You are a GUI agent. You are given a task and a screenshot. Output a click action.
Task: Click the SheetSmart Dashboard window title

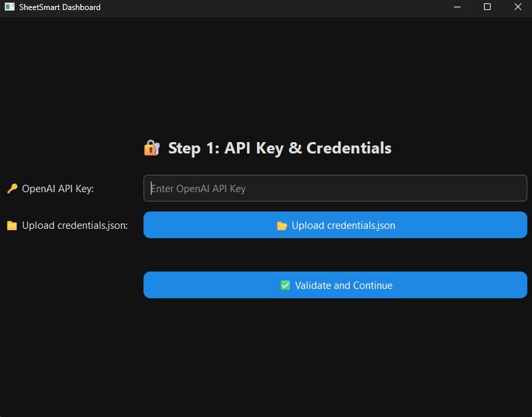[59, 7]
